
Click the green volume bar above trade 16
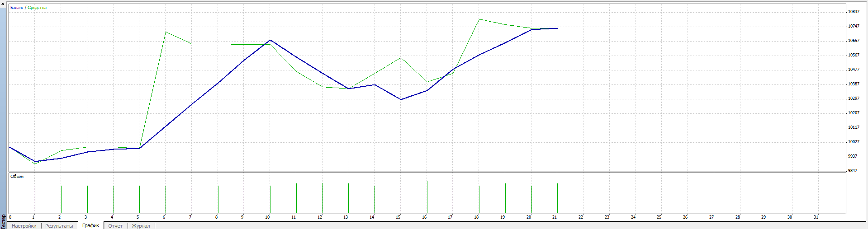(427, 197)
